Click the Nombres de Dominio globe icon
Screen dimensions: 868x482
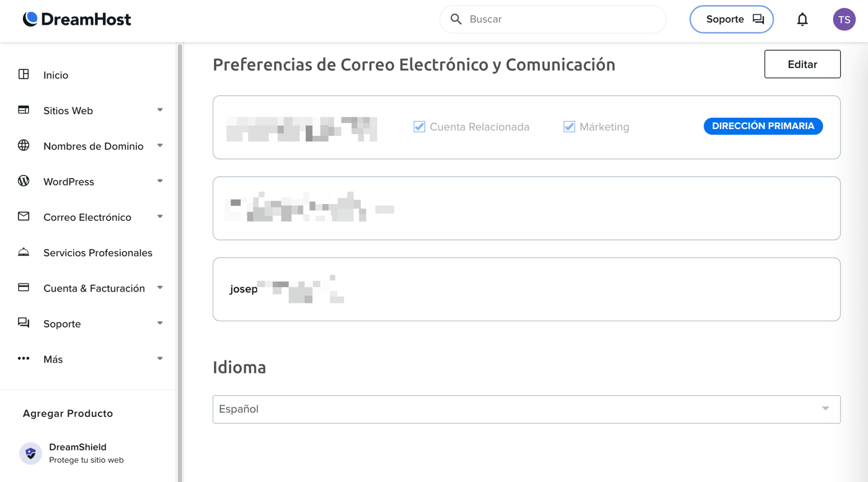coord(24,145)
